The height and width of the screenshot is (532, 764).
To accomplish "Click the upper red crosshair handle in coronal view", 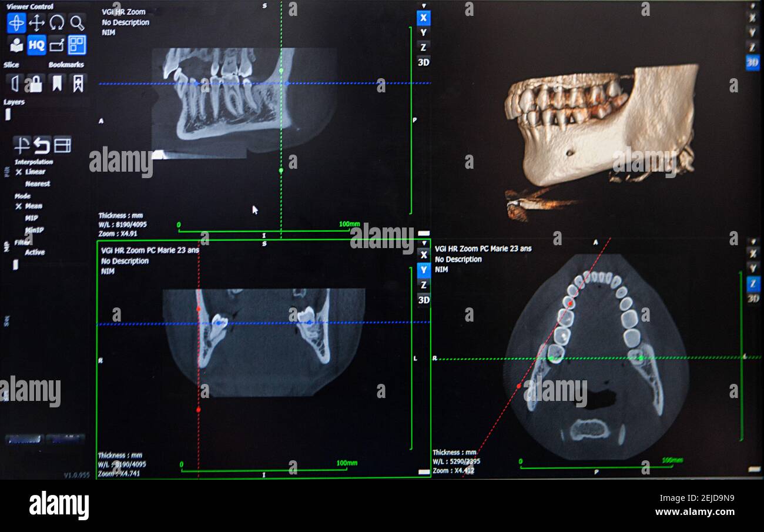I will click(199, 309).
